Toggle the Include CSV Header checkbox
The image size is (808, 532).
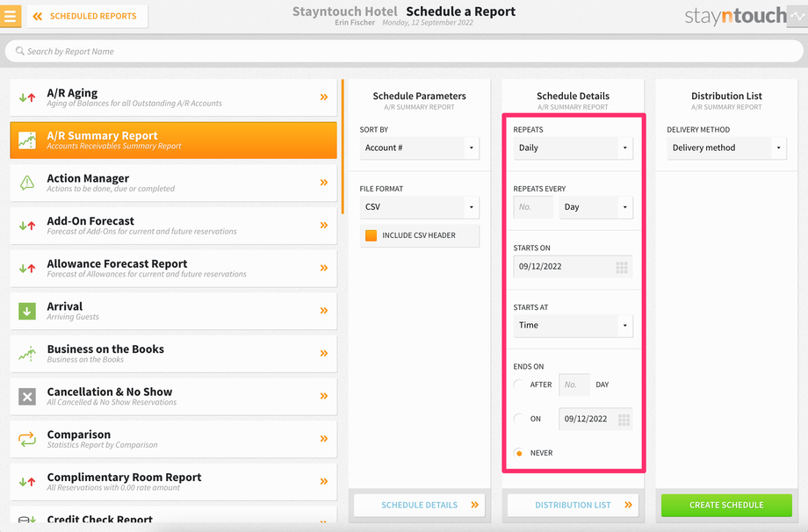coord(371,235)
